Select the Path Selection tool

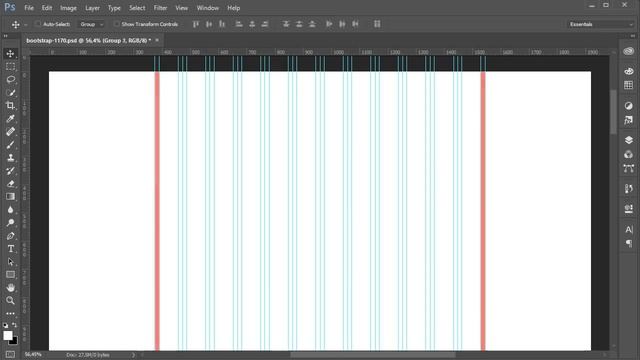point(11,262)
